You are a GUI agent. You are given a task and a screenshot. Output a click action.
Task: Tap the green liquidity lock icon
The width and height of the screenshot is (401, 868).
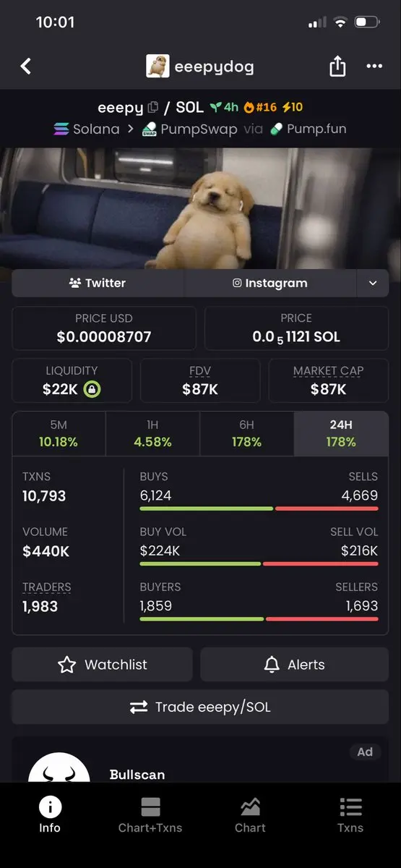pyautogui.click(x=92, y=389)
